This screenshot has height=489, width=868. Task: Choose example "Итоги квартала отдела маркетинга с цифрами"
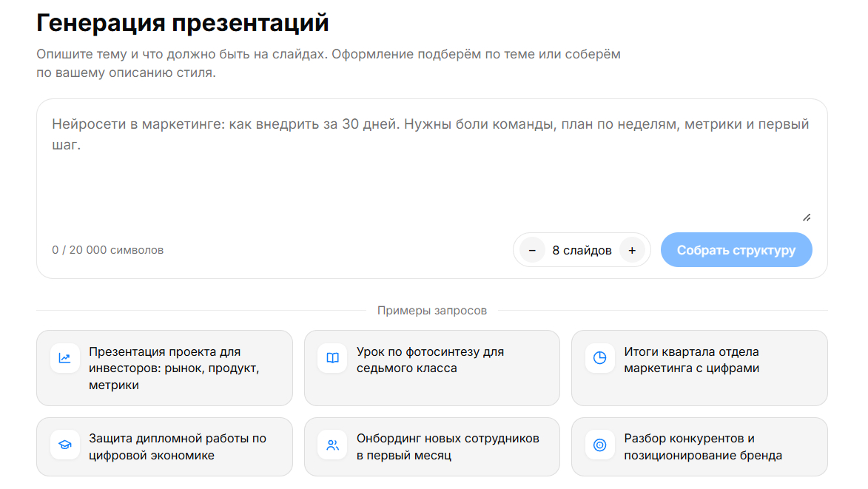point(700,368)
